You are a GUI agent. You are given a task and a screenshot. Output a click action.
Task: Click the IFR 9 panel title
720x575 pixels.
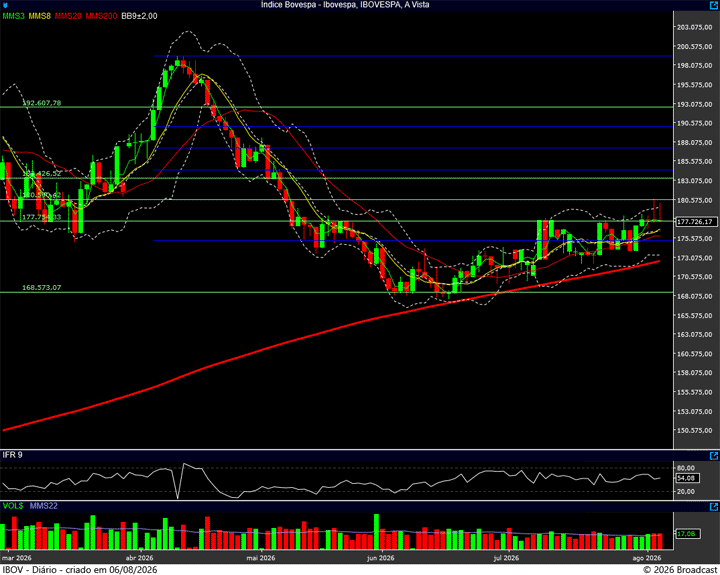tap(12, 455)
